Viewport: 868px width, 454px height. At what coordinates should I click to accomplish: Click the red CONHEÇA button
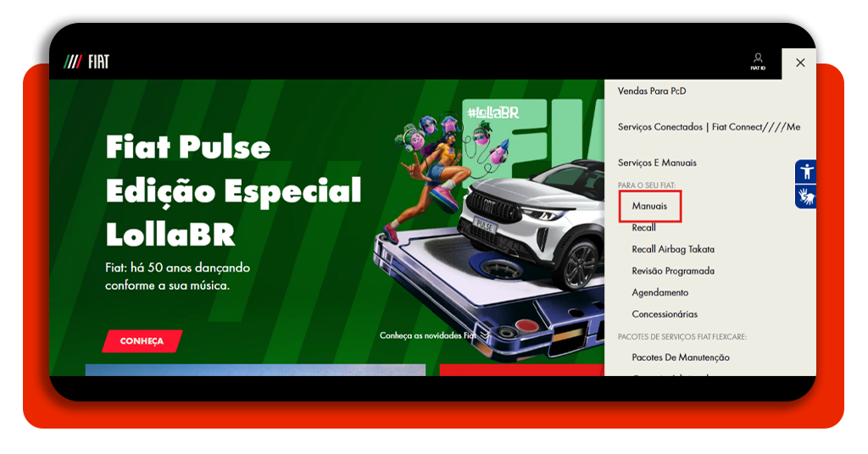click(x=142, y=341)
